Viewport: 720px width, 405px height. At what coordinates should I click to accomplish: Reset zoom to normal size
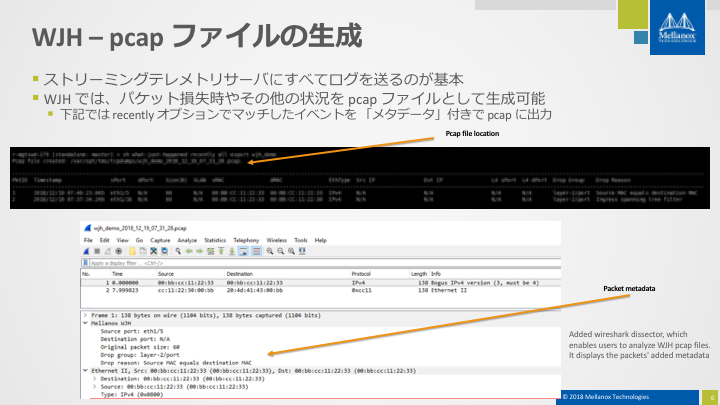[291, 251]
